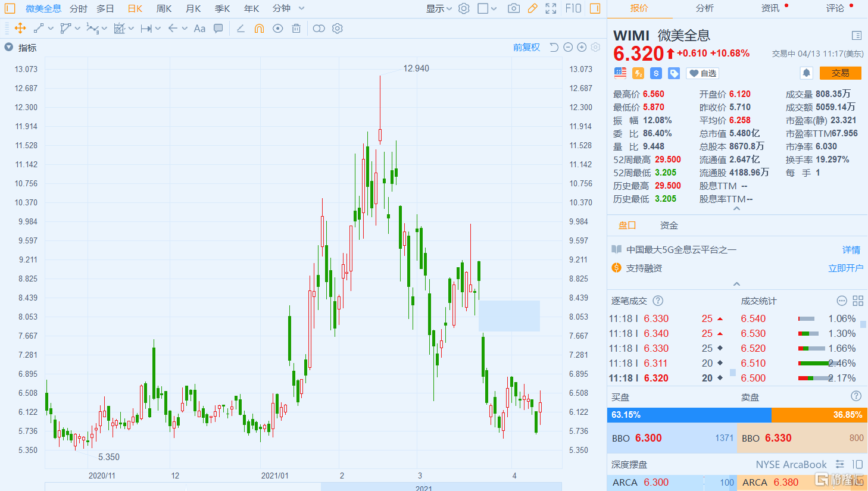Click the orange pencil drawing icon

pos(532,8)
